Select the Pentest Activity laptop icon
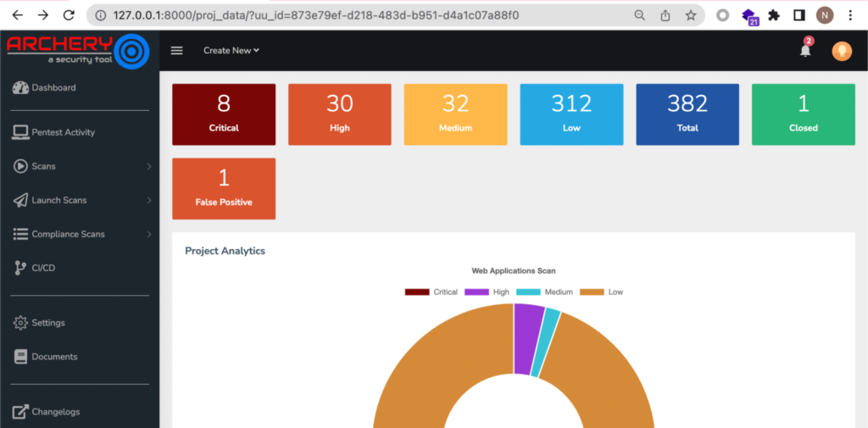 pos(20,132)
